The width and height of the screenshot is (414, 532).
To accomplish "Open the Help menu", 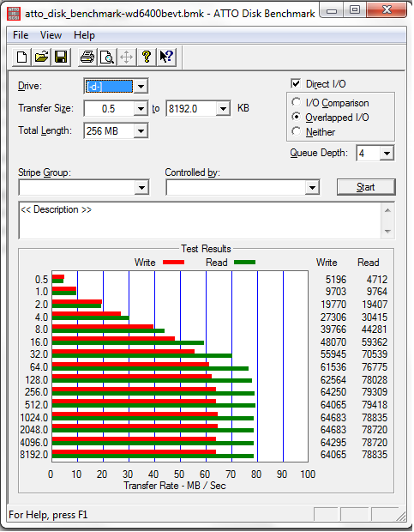I will (84, 35).
